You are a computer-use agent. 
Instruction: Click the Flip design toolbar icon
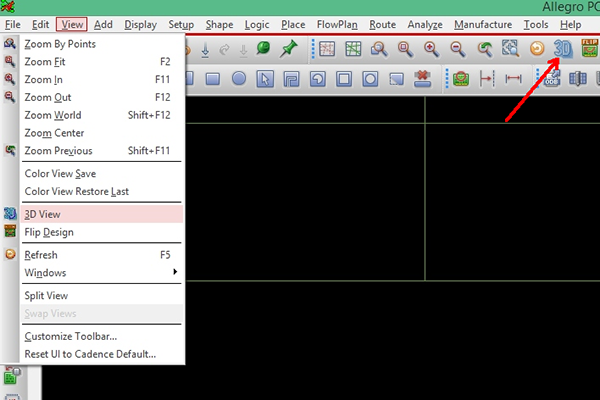[x=590, y=48]
